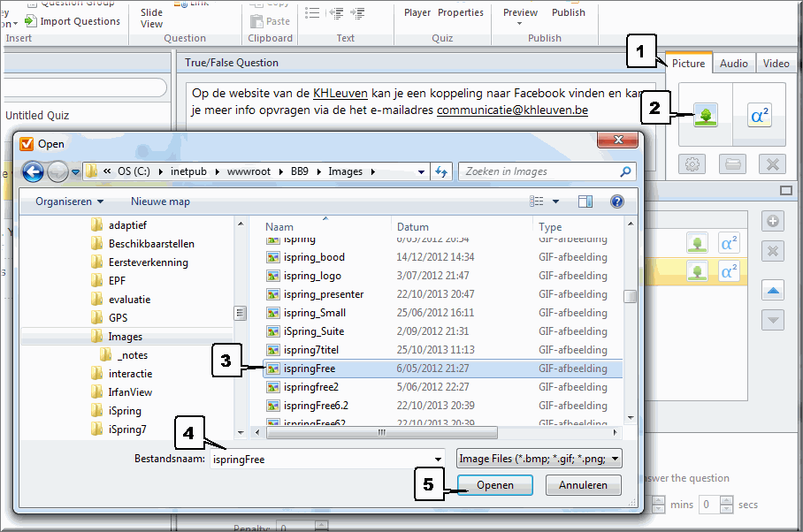
Task: Click the Annuleren button
Action: click(x=584, y=485)
